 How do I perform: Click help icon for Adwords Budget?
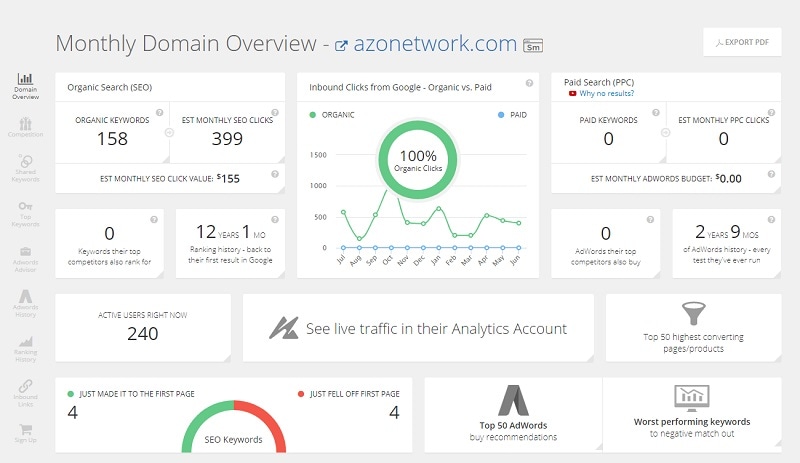pos(771,174)
